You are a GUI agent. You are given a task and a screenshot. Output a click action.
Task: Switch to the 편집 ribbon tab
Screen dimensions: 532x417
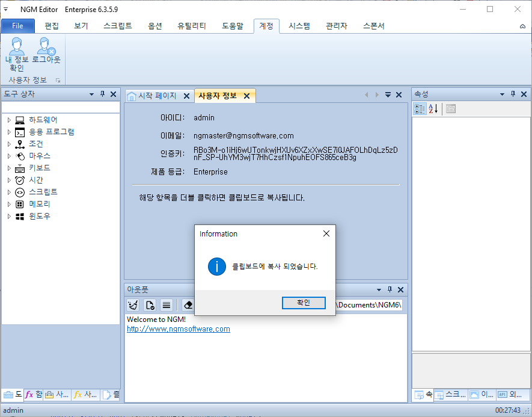click(x=52, y=26)
